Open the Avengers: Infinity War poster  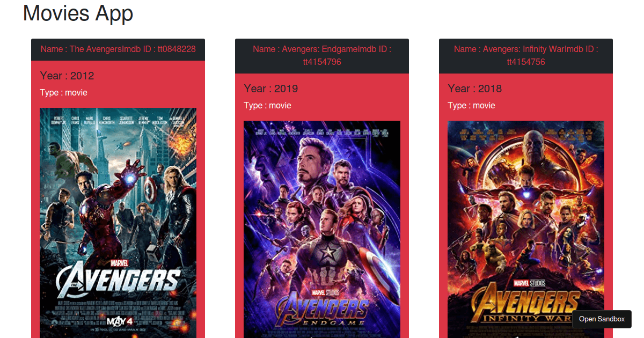(526, 229)
